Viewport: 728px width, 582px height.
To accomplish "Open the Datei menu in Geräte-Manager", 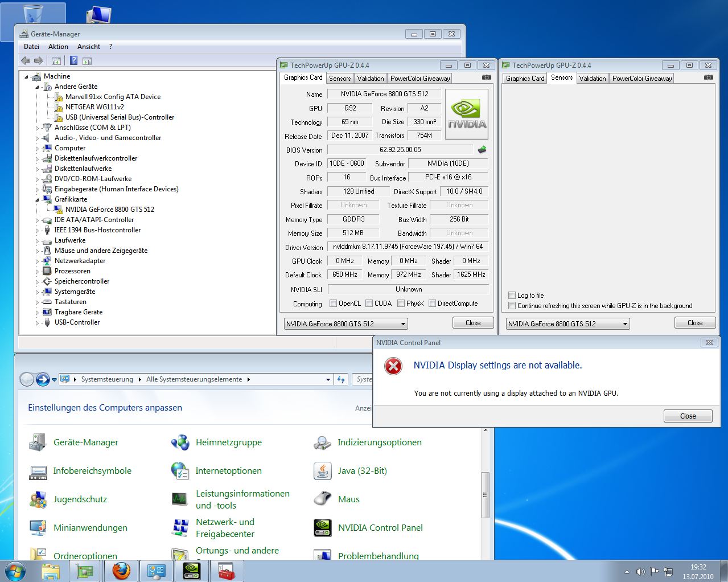I will coord(32,47).
